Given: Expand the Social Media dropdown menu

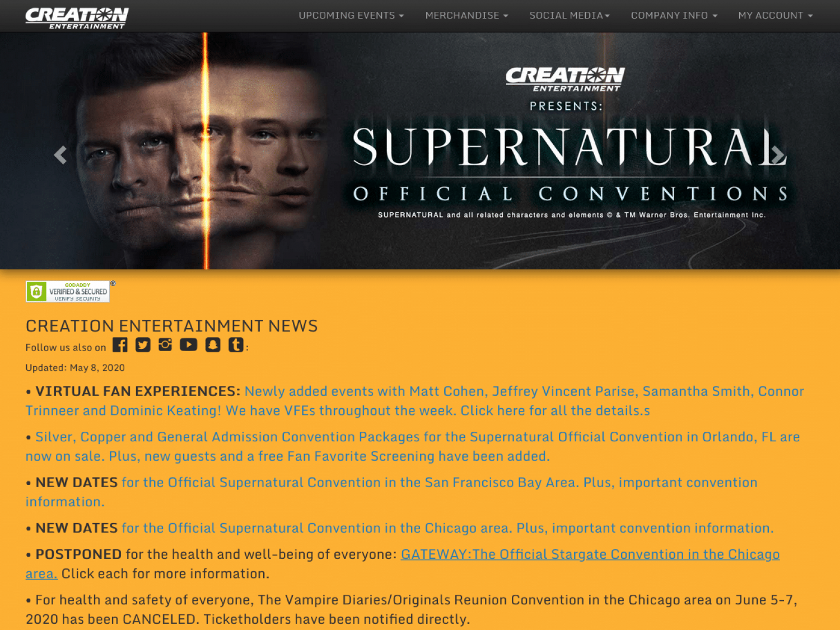Looking at the screenshot, I should [x=570, y=16].
